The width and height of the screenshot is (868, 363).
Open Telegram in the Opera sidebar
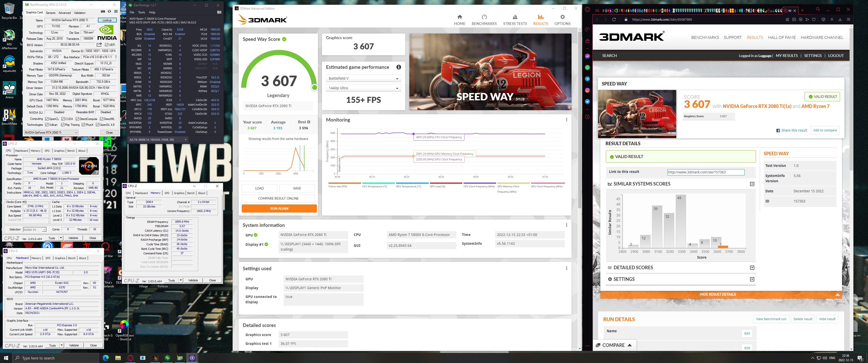587,79
